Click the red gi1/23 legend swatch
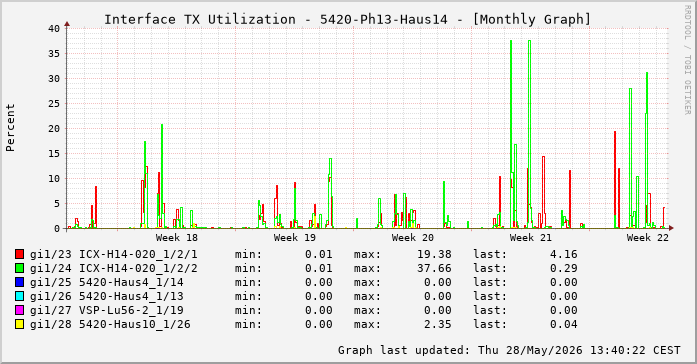This screenshot has width=697, height=364. pos(19,254)
